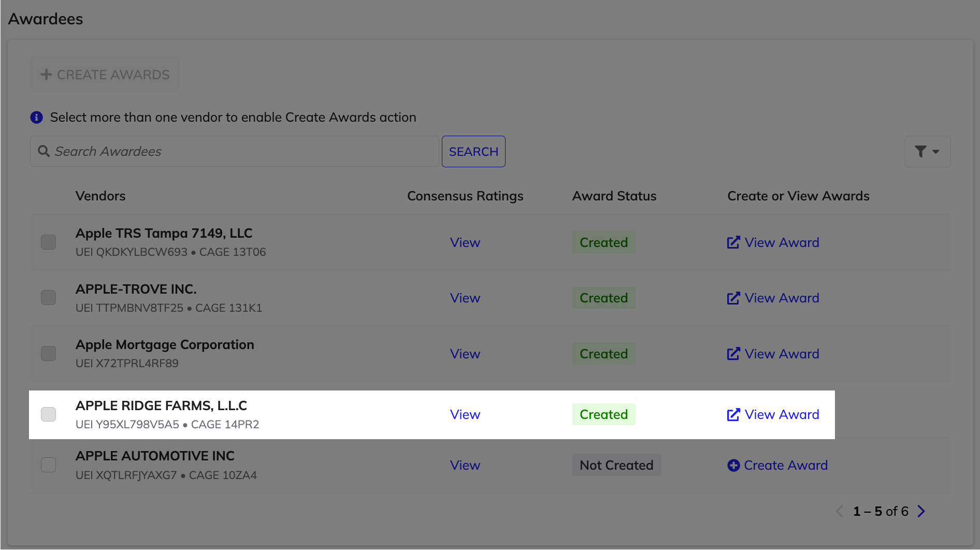The width and height of the screenshot is (980, 550).
Task: Open View Award text for Apple Mortgage Corporation
Action: click(782, 354)
